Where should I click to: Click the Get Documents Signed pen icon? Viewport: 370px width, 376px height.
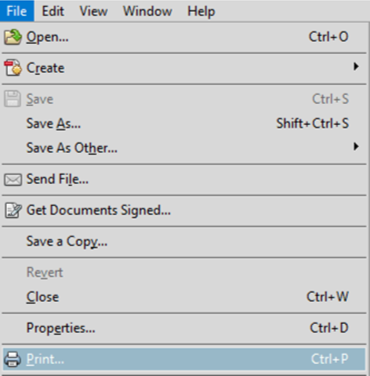click(x=13, y=211)
